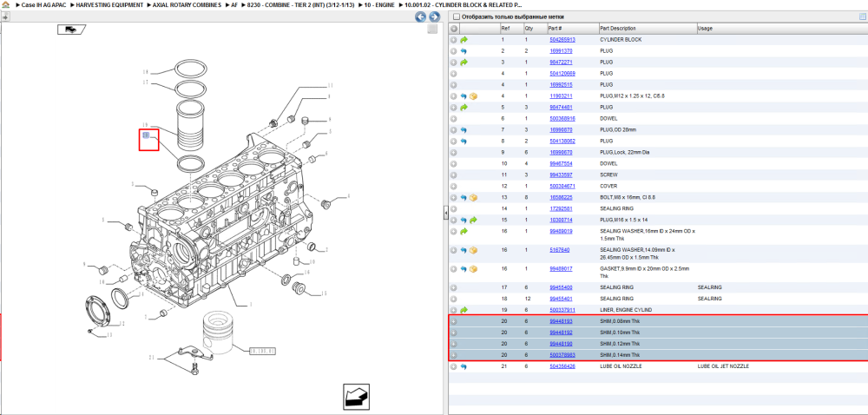Open part number link 500337911
This screenshot has width=868, height=415.
coord(562,310)
